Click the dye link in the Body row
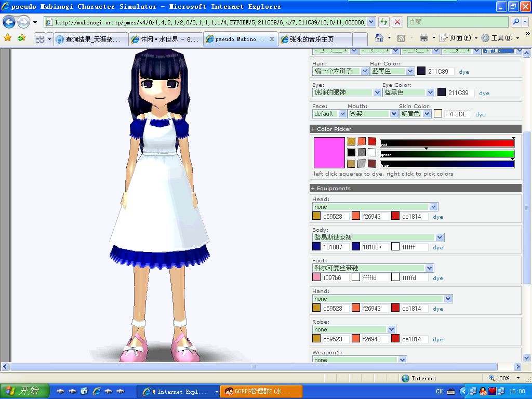The image size is (532, 399). coord(438,248)
